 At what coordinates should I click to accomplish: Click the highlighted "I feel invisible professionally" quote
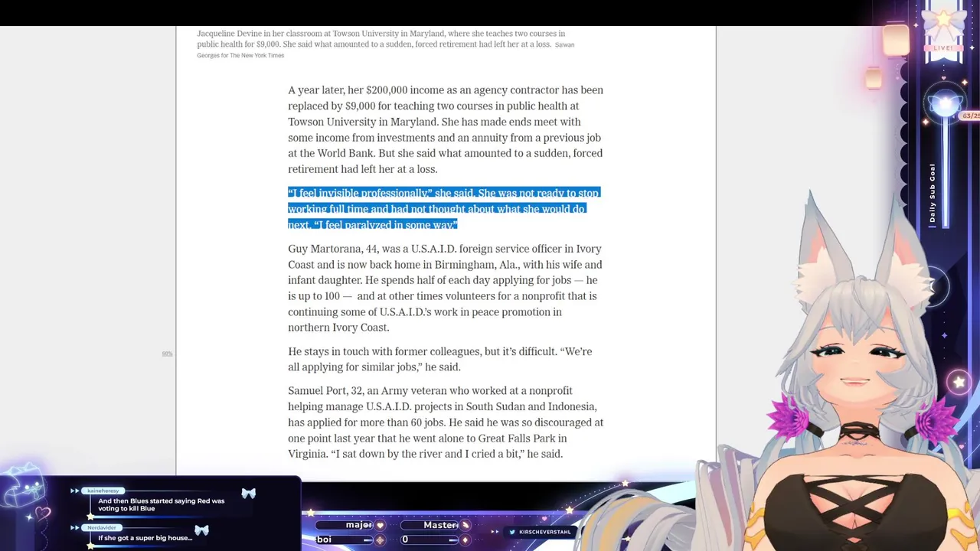point(444,209)
